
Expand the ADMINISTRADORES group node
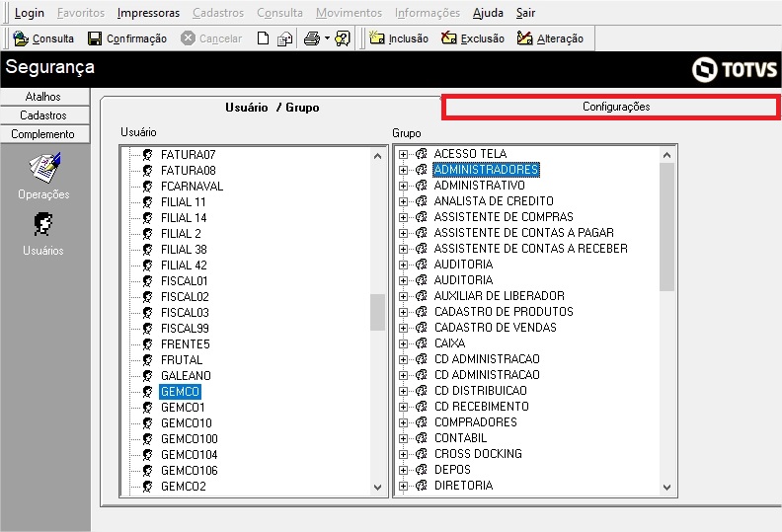pyautogui.click(x=403, y=170)
